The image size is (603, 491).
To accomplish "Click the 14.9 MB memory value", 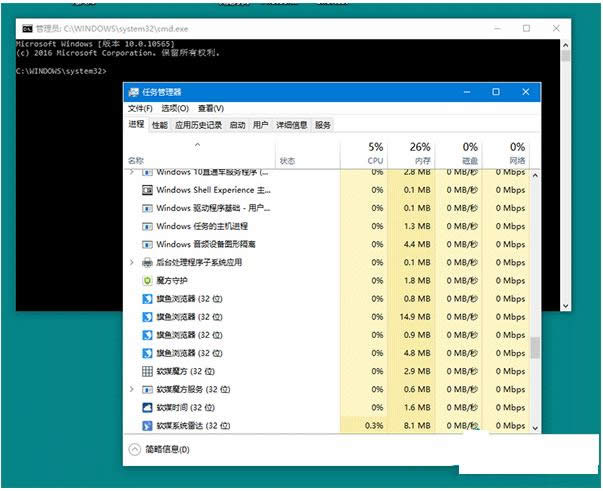I will tap(415, 317).
